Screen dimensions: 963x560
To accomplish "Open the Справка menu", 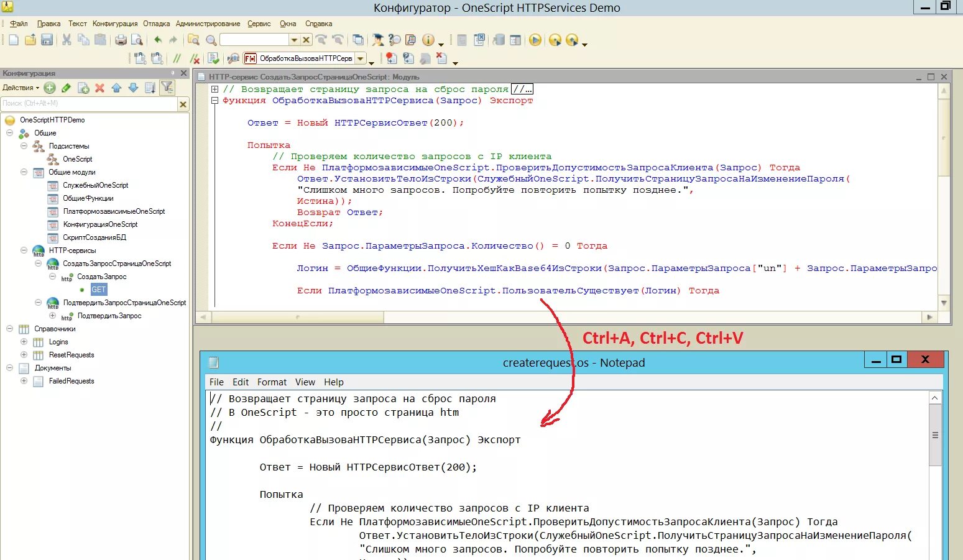I will 318,24.
